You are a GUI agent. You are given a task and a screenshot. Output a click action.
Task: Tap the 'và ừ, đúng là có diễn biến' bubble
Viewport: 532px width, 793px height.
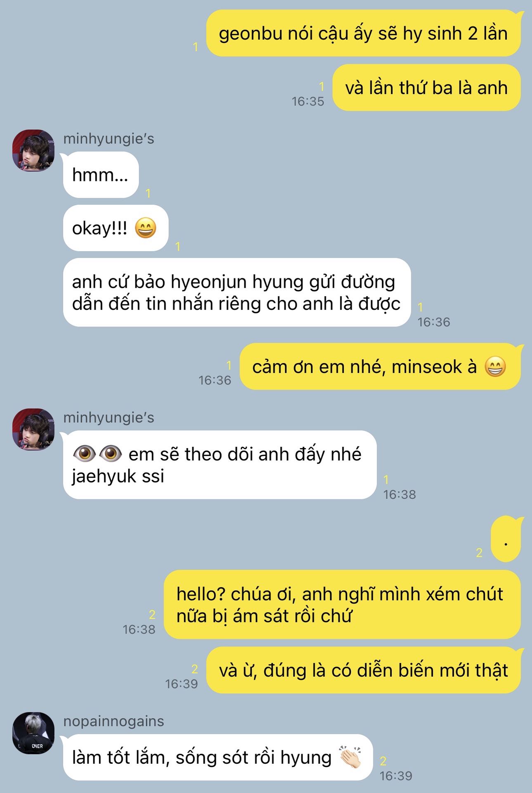point(363,670)
